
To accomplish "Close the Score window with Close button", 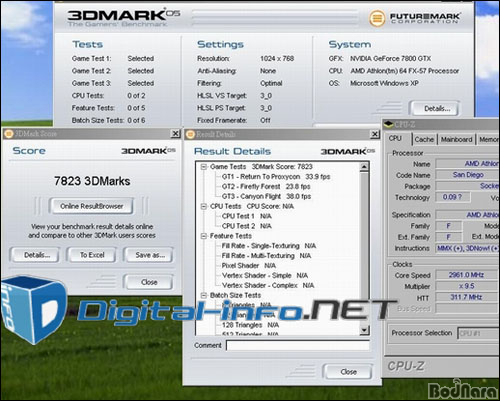I will [x=149, y=282].
